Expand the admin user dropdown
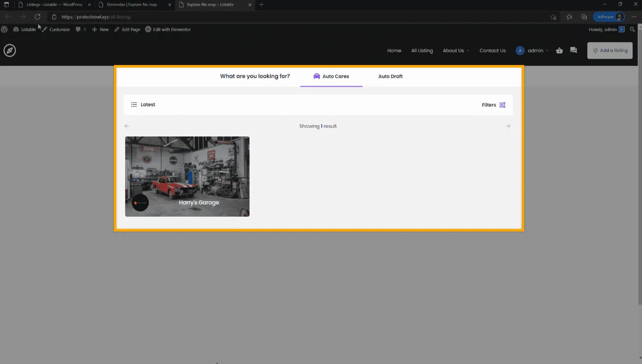The image size is (642, 364). coord(532,51)
